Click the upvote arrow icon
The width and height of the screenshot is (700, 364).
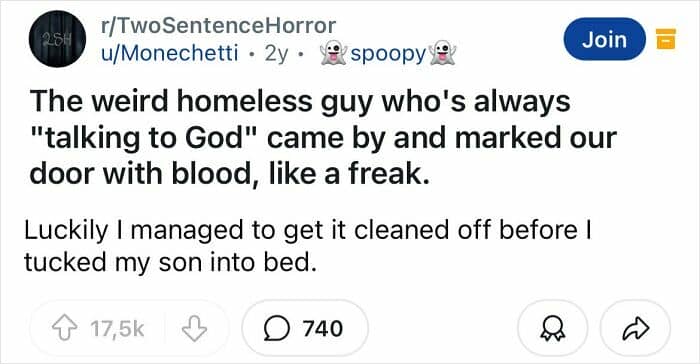click(65, 329)
